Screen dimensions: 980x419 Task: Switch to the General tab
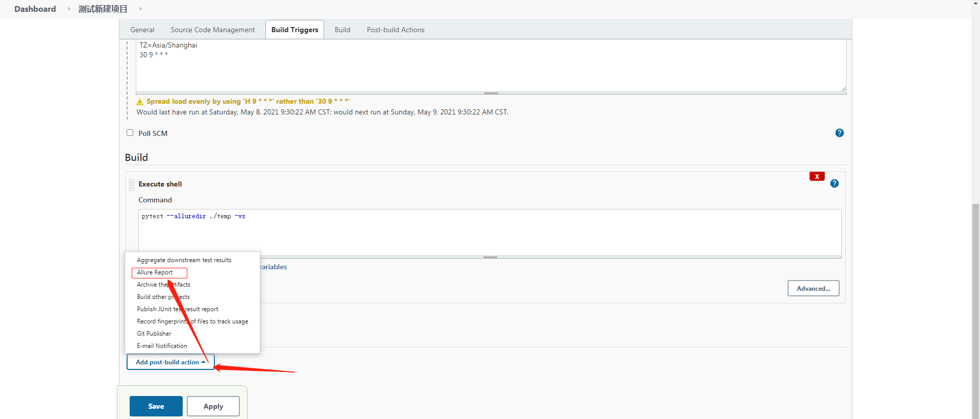pyautogui.click(x=142, y=30)
